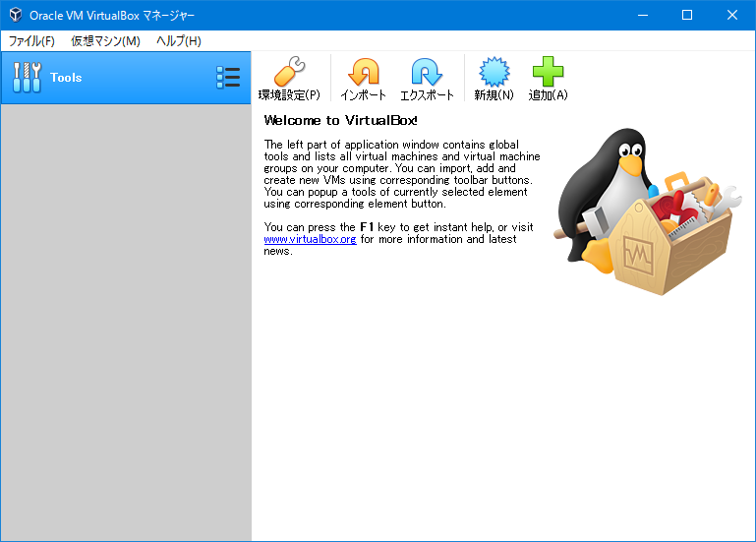Click the VirtualBox title bar app icon

(x=16, y=15)
